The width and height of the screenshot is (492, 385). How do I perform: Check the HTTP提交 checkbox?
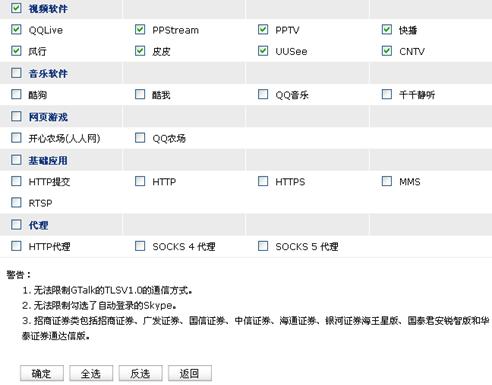[16, 181]
